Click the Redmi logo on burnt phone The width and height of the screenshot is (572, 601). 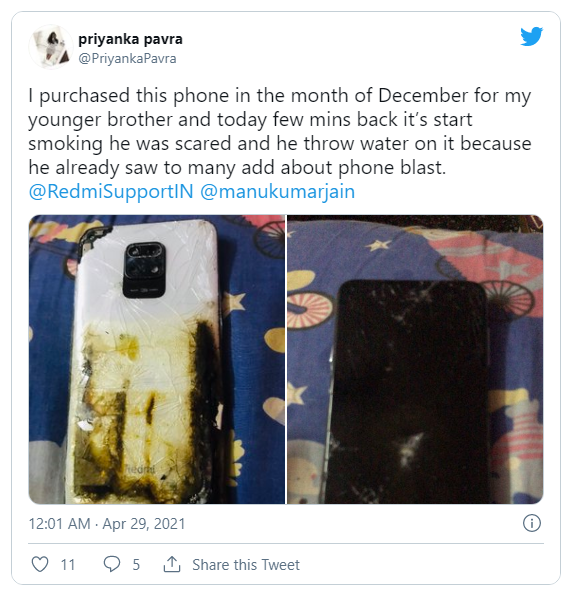140,469
